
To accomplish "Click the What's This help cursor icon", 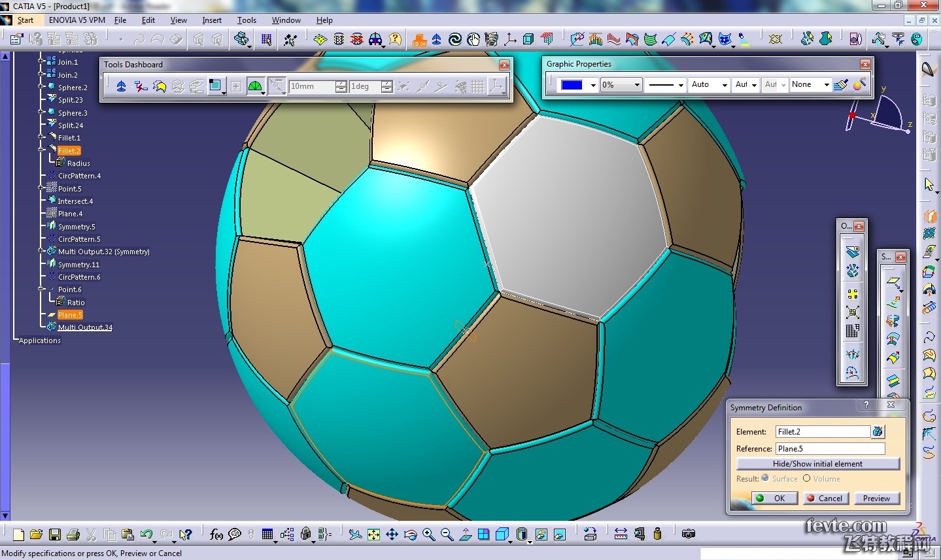I will coord(186,535).
